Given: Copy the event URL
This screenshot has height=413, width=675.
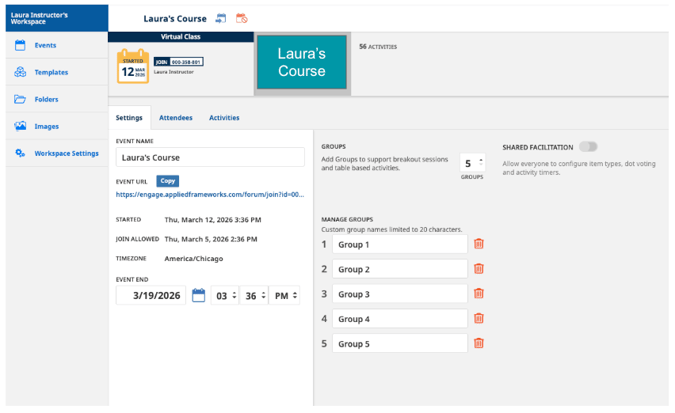Looking at the screenshot, I should (167, 181).
